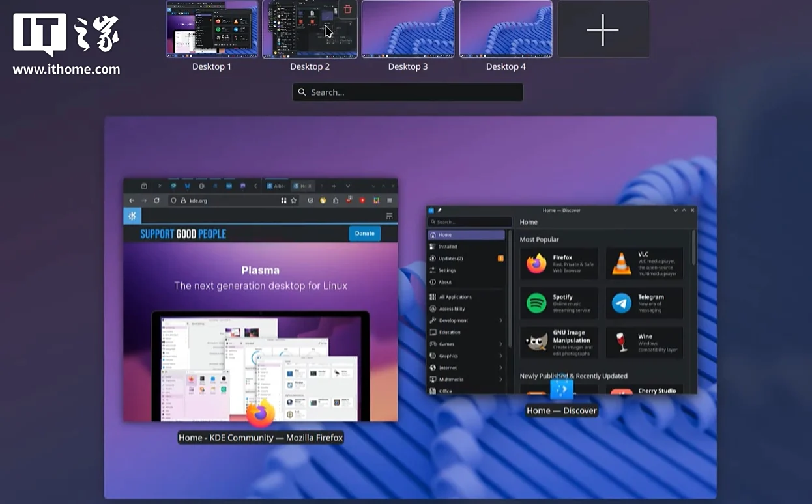Screen dimensions: 812x504
Task: Switch to the Desktop 3 thumbnail
Action: point(408,30)
